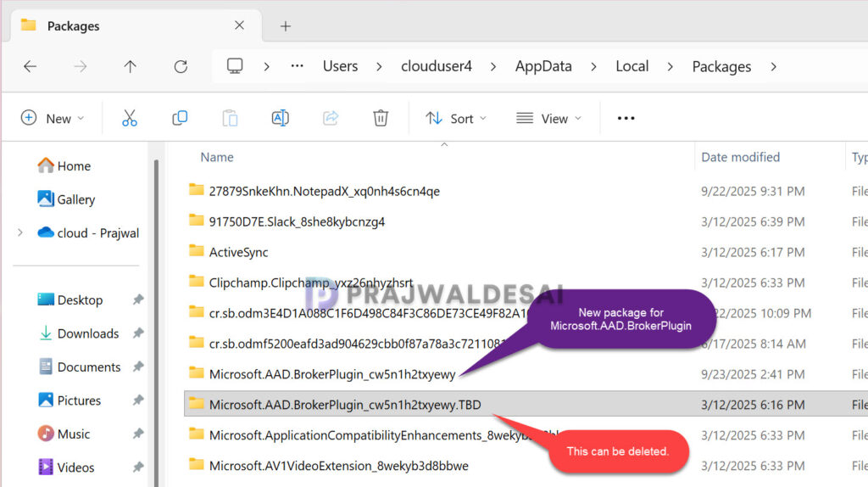Open Desktop quick access folder
The width and height of the screenshot is (868, 487).
coord(70,299)
